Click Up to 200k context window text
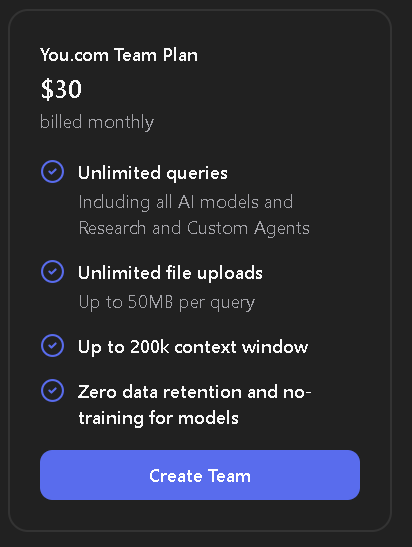412x547 pixels. tap(193, 347)
